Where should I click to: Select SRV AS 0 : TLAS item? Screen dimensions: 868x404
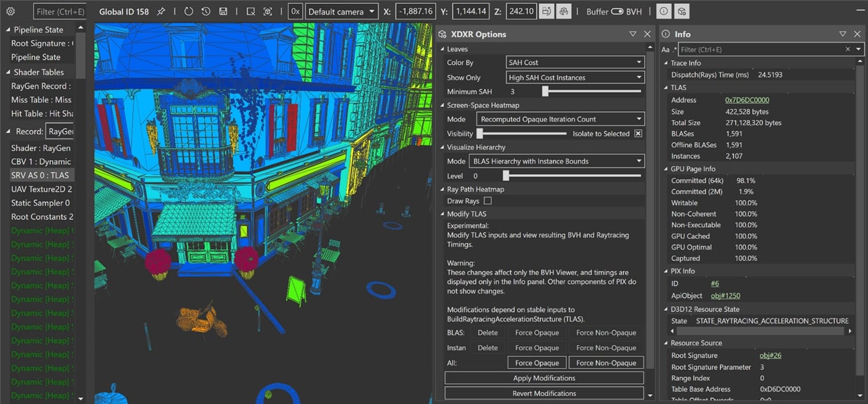[x=42, y=176]
